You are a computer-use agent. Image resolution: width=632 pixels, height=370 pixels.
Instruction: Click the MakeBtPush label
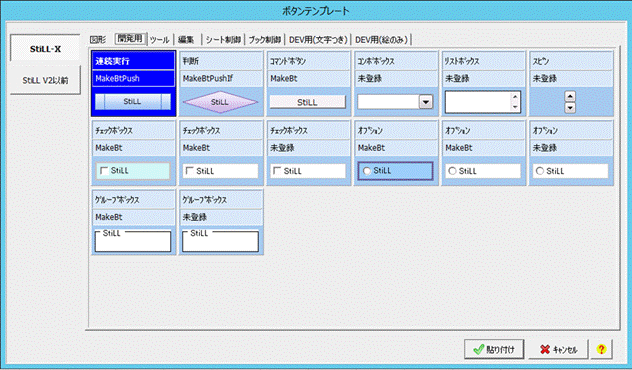tap(117, 79)
